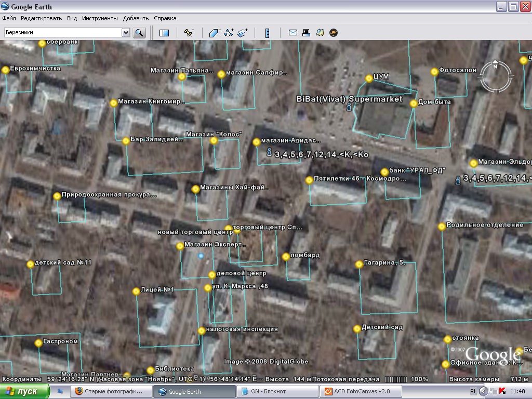Open the Добавить menu
532x399 pixels.
pos(136,18)
